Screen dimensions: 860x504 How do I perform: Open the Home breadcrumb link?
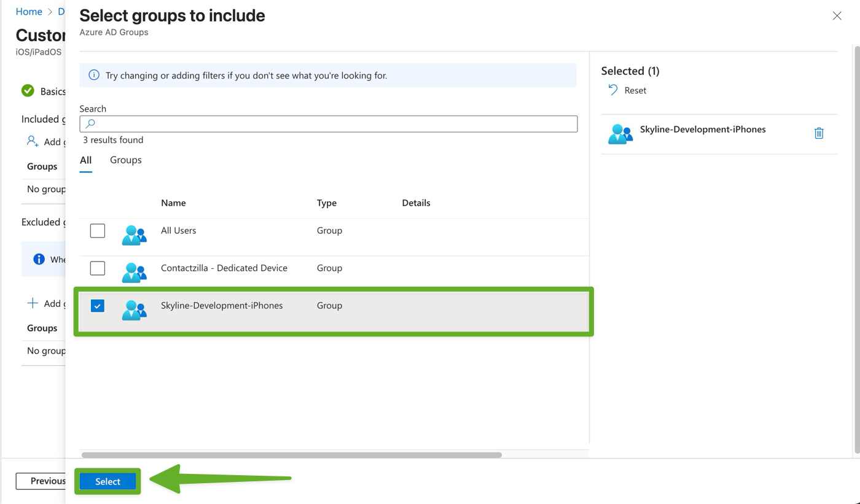(29, 11)
